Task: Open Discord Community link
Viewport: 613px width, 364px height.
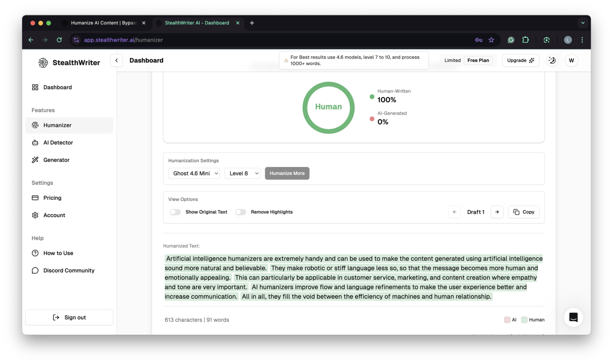Action: click(69, 271)
